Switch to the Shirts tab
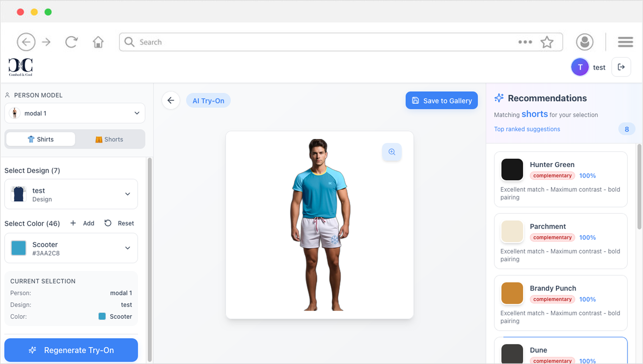This screenshot has width=643, height=364. [41, 139]
